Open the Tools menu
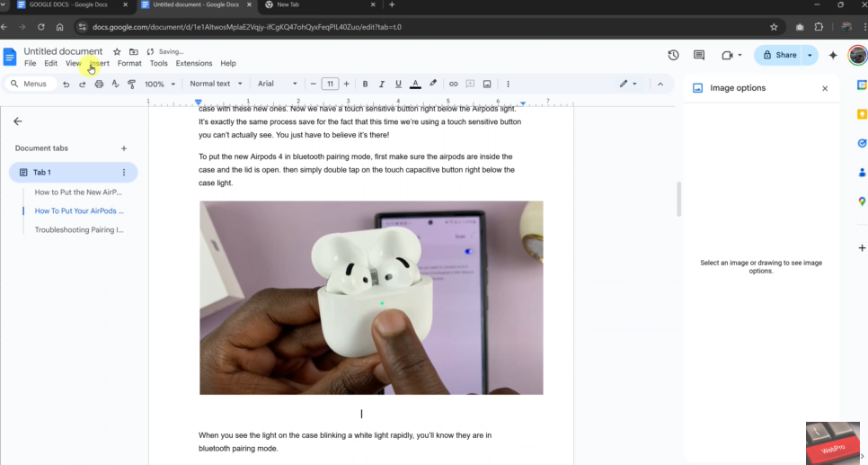 click(x=158, y=63)
